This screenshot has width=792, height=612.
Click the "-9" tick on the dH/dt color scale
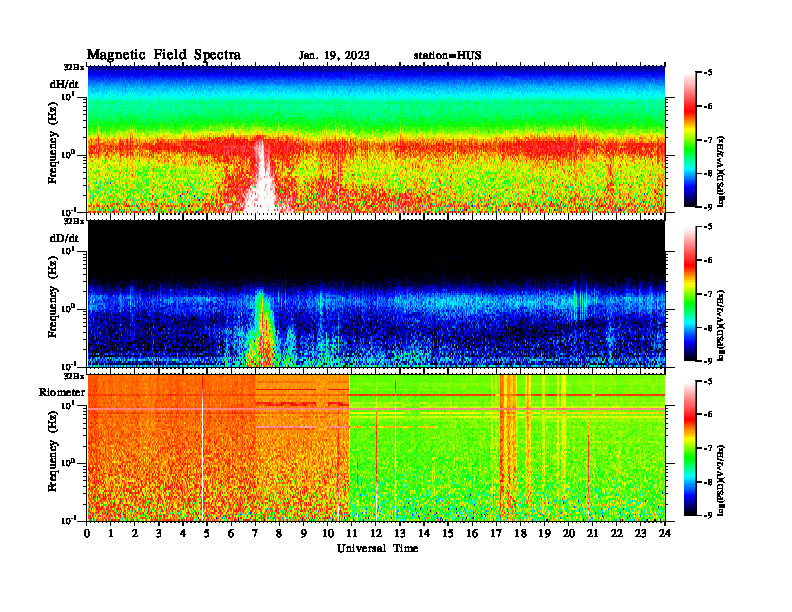tap(708, 207)
